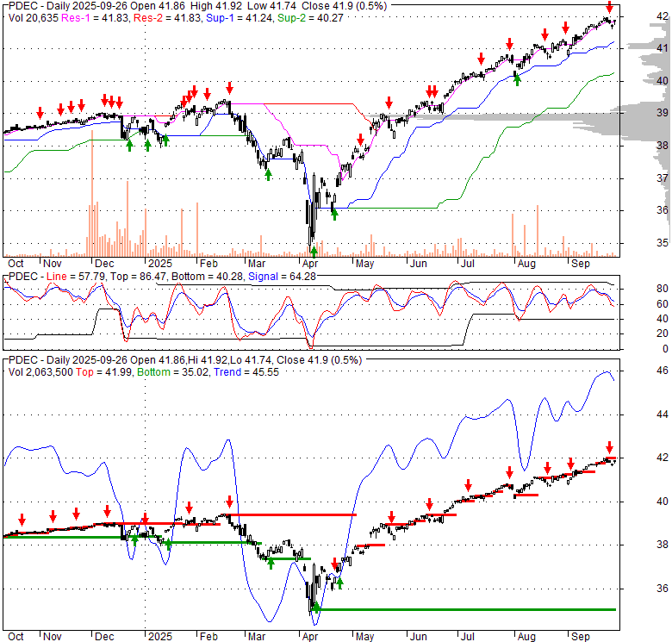Click Bottom = 35.02 in bottom chart legend

(x=173, y=372)
